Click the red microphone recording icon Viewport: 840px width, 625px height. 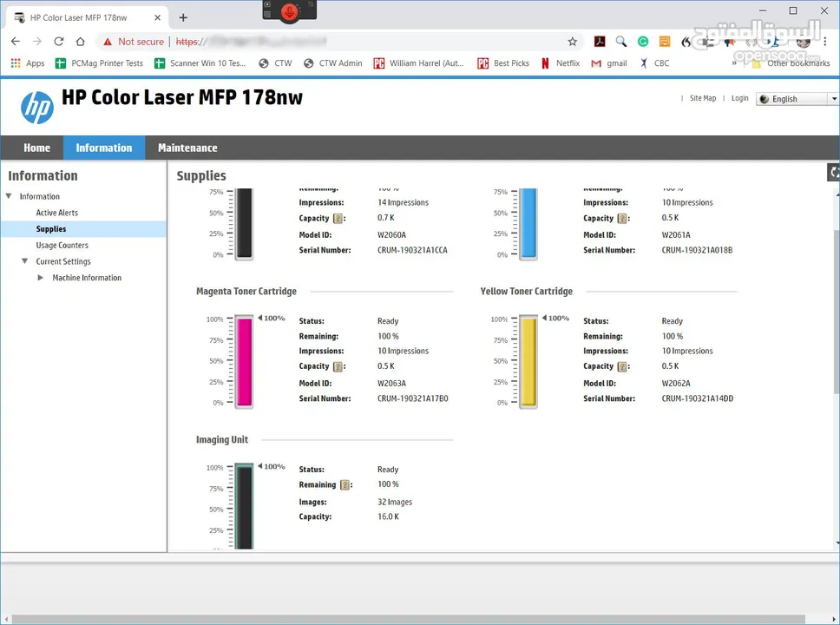tap(289, 10)
